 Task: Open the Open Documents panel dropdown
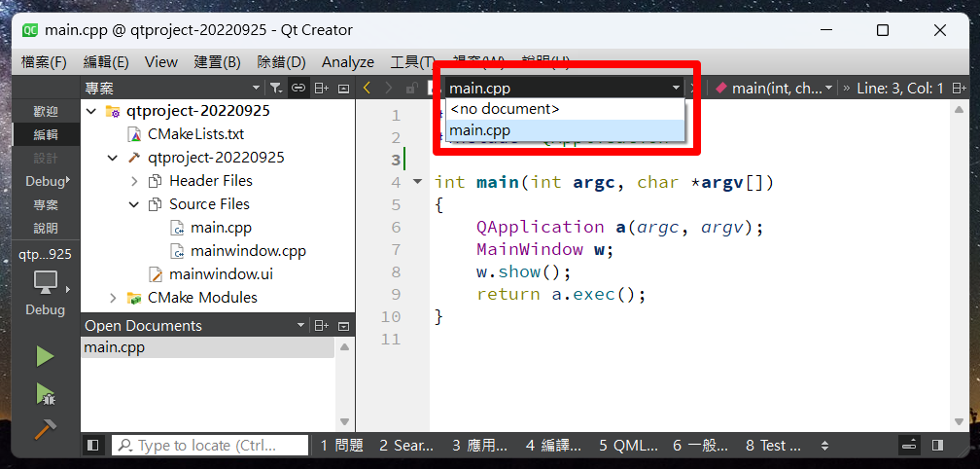pos(193,326)
